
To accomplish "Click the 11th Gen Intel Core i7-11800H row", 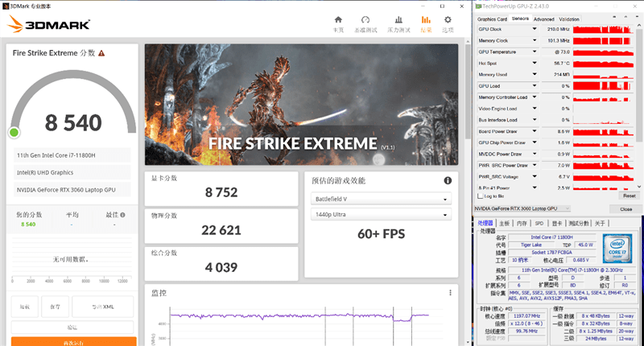I will pyautogui.click(x=72, y=155).
